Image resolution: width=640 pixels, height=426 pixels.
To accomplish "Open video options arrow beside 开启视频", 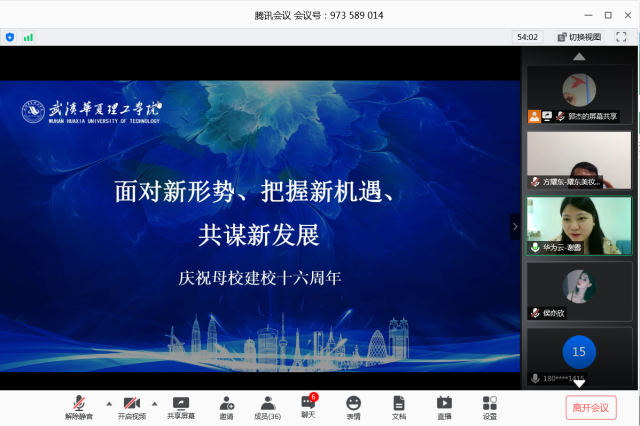I will click(x=155, y=404).
